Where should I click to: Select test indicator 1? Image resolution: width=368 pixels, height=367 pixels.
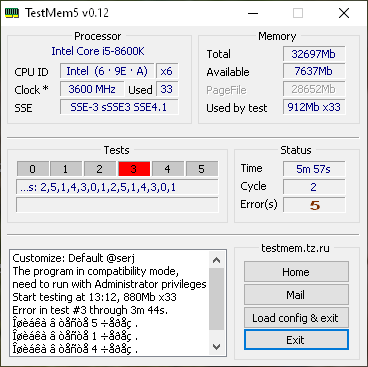click(x=66, y=169)
